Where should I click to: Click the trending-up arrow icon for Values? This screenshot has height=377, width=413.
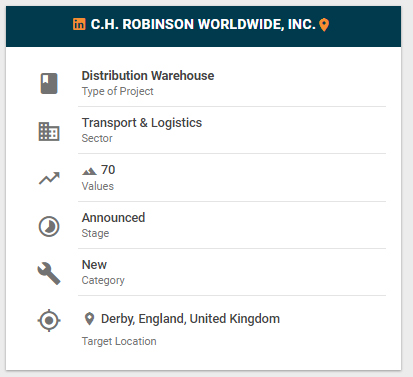(x=49, y=178)
